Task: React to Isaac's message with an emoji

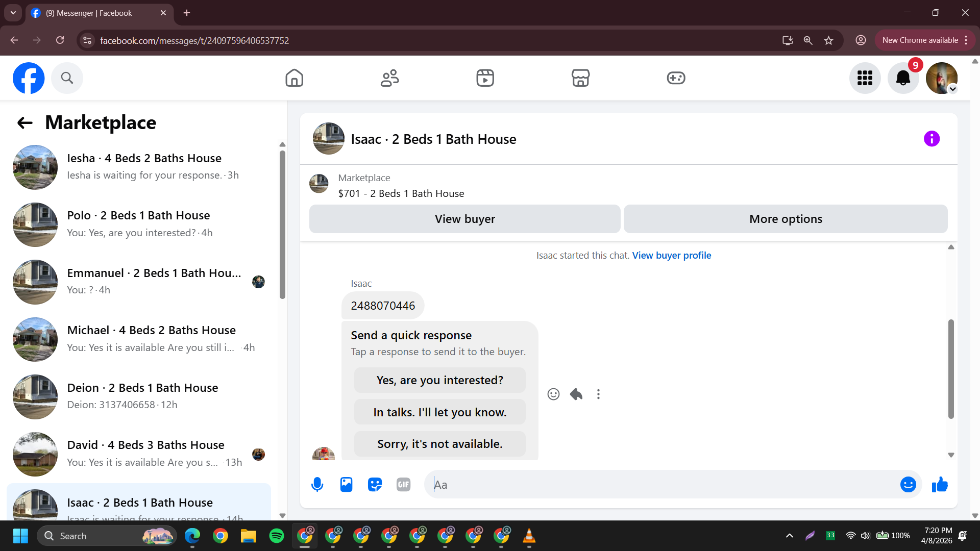Action: coord(553,394)
